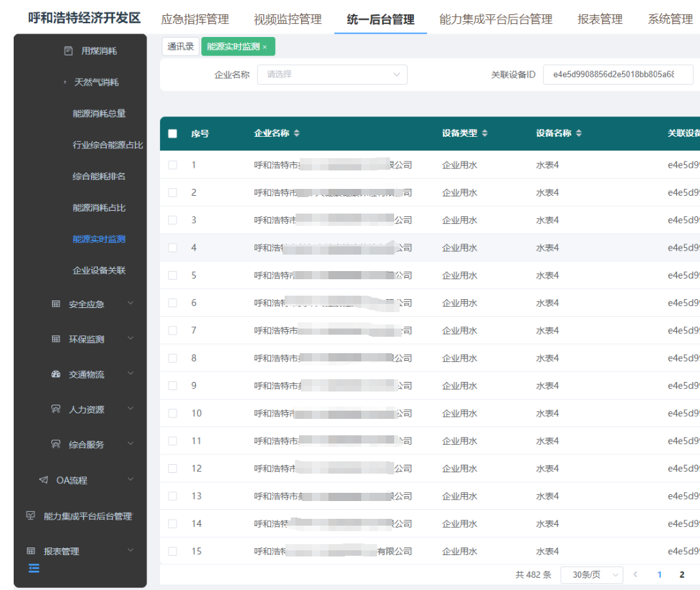
Task: Click the sidebar collapse hamburger icon
Action: point(34,568)
